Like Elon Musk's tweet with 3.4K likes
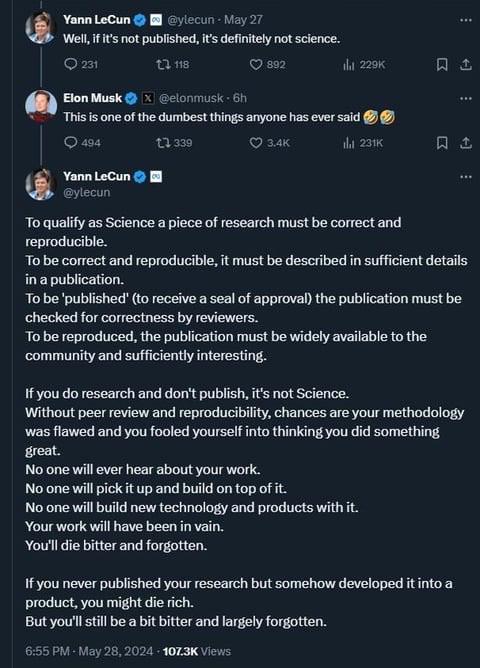This screenshot has height=668, width=480. [269, 143]
